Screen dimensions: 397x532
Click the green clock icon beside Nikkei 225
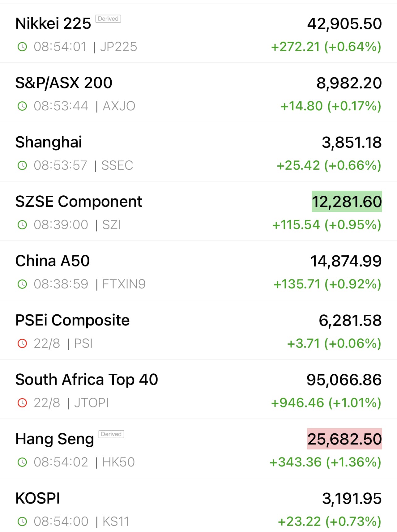[22, 47]
